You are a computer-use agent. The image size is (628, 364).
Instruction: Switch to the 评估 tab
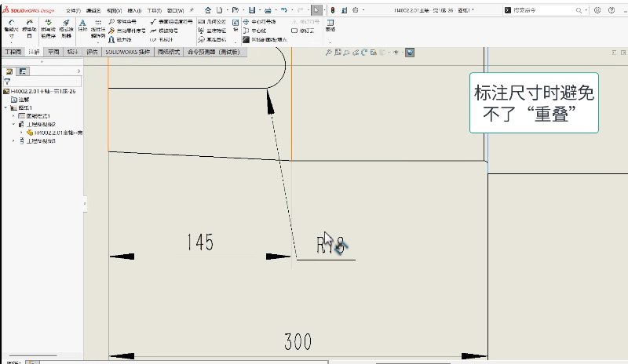coord(92,52)
